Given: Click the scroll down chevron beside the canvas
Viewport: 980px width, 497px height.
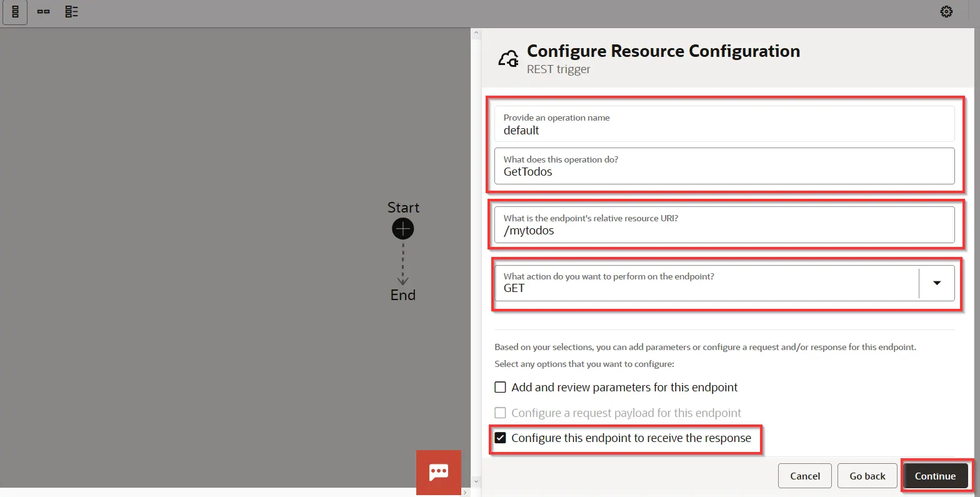Looking at the screenshot, I should tap(476, 481).
